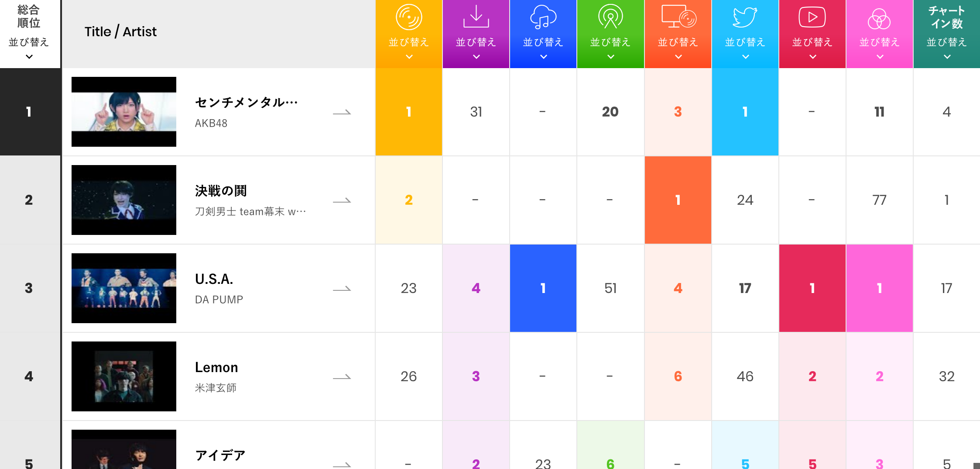Click 並び替え in the Twitter column
Viewport: 980px width, 469px height.
[x=745, y=42]
